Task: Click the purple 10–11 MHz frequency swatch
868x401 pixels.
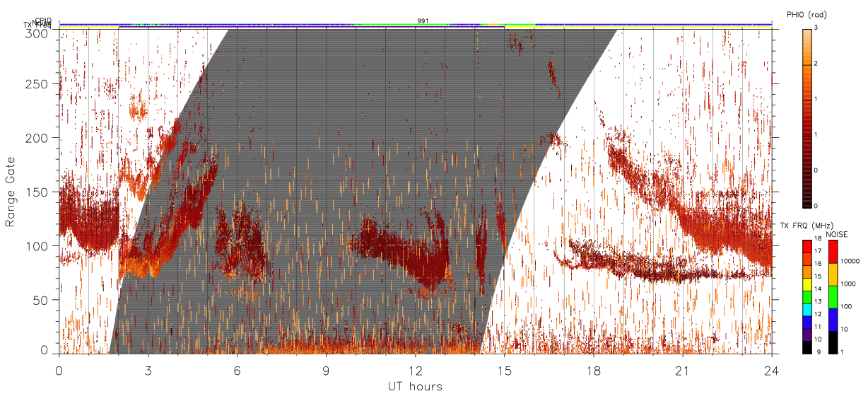Action: 807,333
